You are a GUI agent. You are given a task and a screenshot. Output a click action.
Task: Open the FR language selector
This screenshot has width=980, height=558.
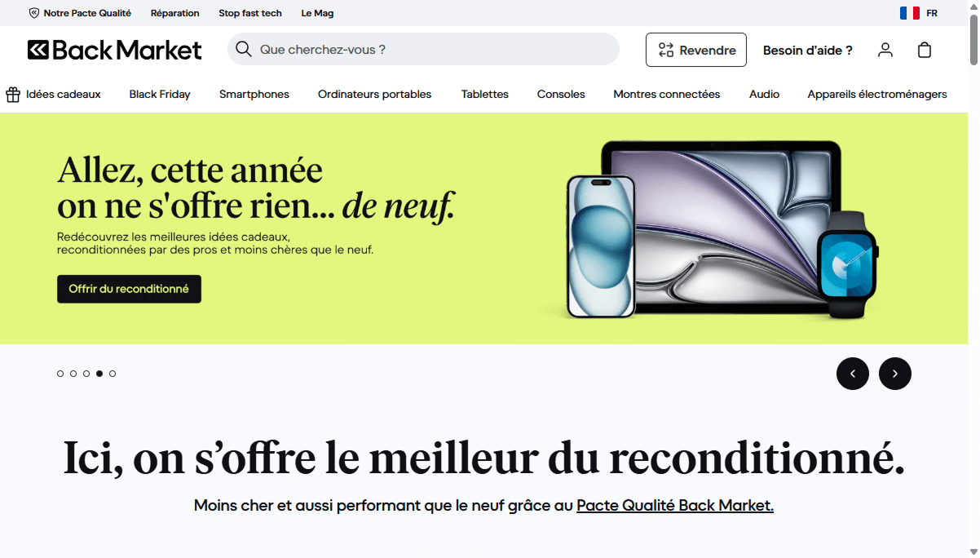point(932,12)
